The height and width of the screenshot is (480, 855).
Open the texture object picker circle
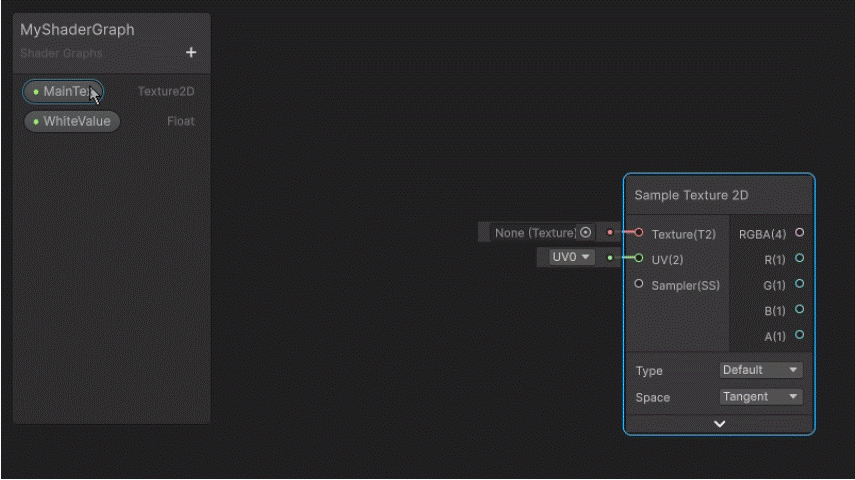[x=586, y=233]
